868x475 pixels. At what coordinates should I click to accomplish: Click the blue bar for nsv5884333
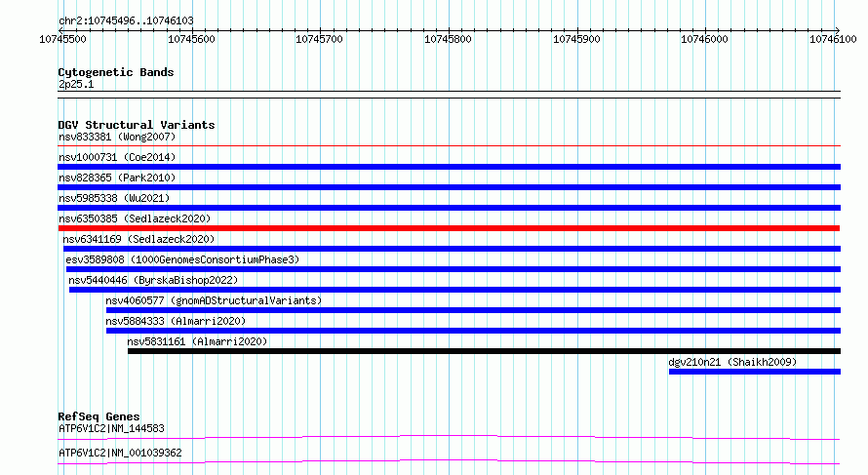coord(473,331)
